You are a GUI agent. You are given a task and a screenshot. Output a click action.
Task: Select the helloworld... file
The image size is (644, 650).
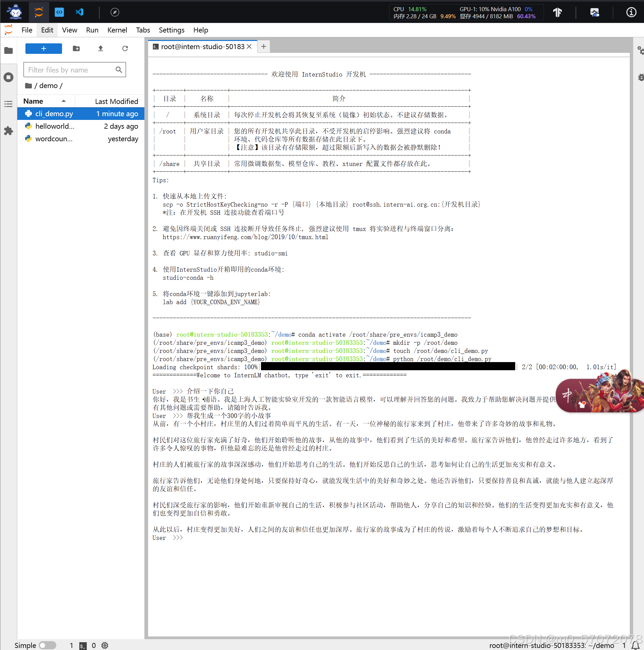[81, 126]
